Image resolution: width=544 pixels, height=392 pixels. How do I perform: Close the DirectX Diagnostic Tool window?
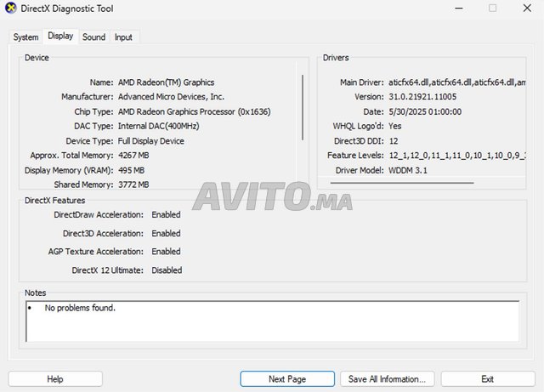(x=528, y=9)
